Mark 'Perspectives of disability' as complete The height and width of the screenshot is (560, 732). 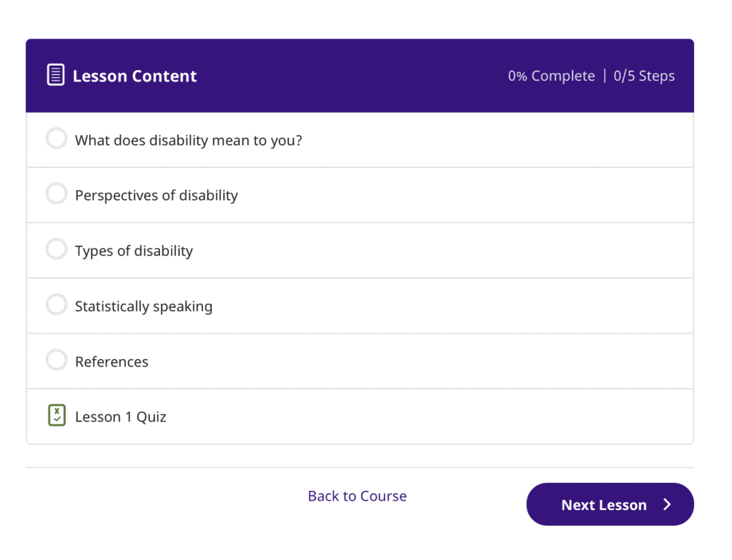(56, 193)
